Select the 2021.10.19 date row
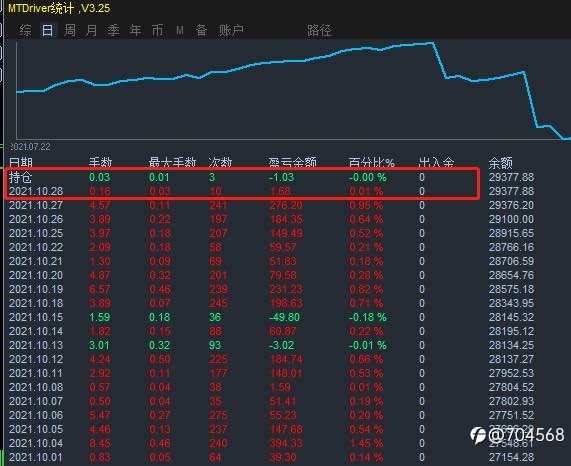571x466 pixels. [x=36, y=289]
